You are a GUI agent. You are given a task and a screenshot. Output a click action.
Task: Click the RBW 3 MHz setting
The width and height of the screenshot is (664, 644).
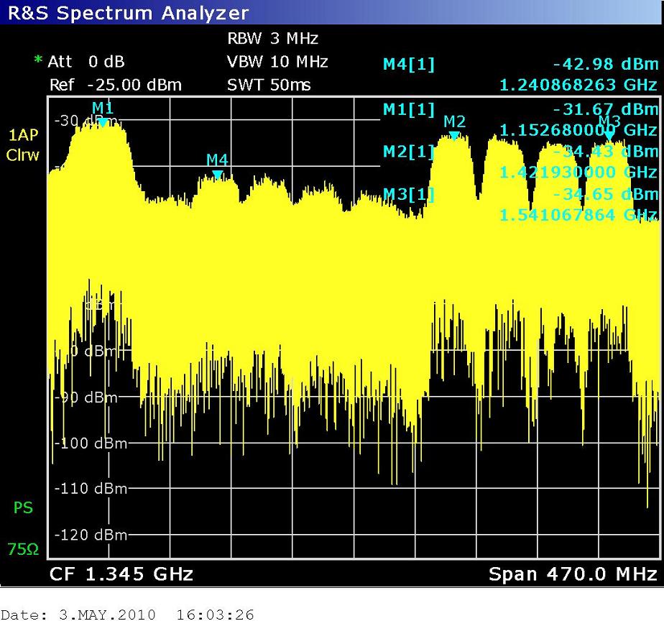(x=272, y=39)
